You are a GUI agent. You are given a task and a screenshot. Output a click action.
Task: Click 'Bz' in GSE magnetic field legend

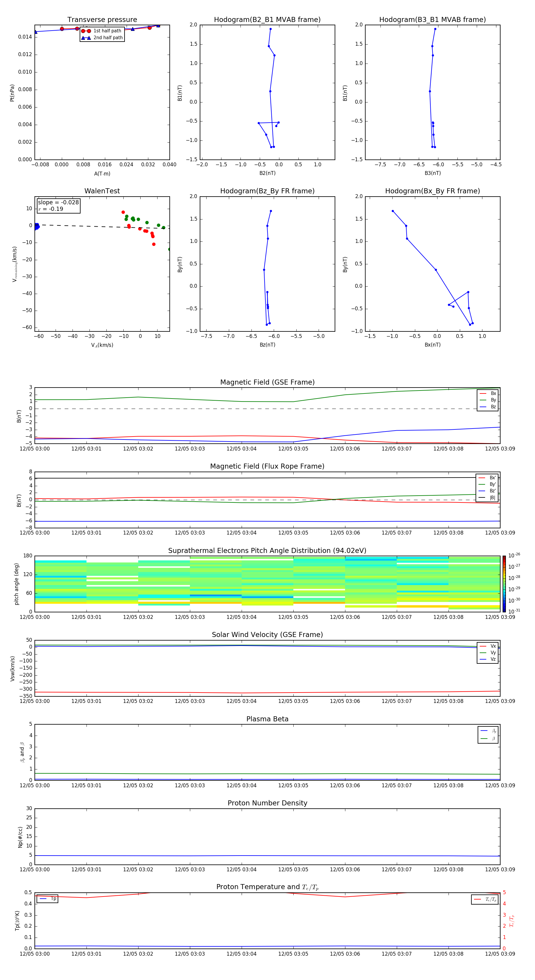click(488, 407)
